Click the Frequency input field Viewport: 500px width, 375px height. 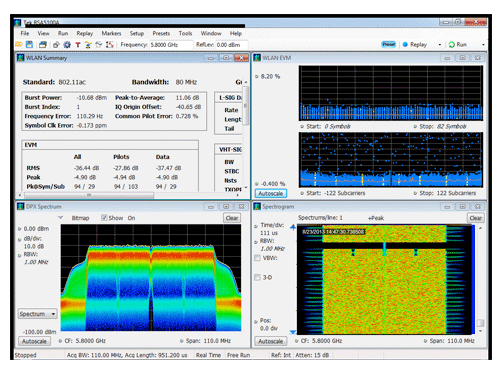pos(171,45)
